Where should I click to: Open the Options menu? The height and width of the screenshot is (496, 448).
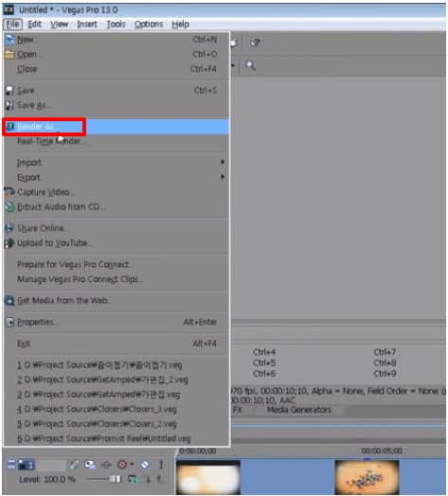149,24
